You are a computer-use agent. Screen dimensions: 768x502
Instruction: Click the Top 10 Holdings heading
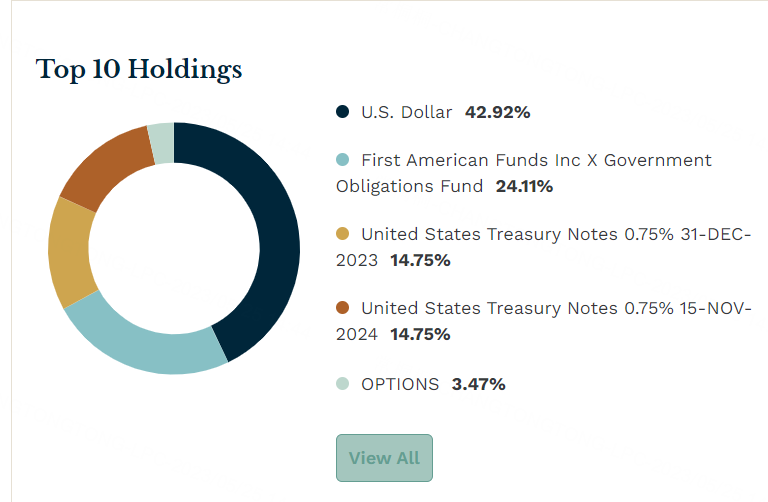pos(139,70)
